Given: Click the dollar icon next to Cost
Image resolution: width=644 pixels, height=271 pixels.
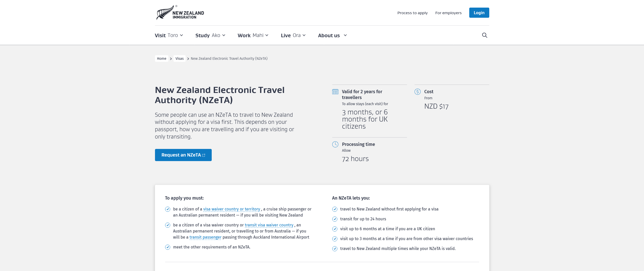Looking at the screenshot, I should [x=417, y=91].
